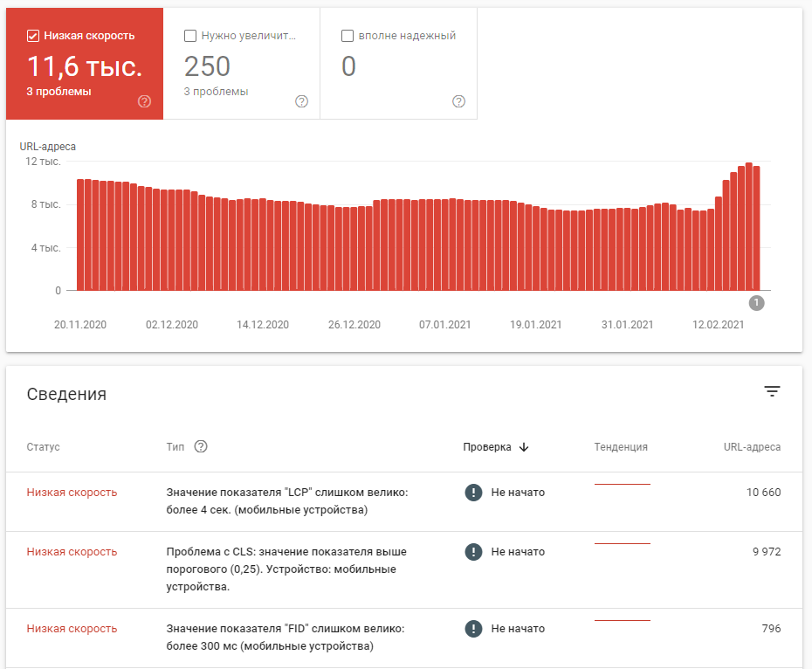Sort by the Проверка column arrow
Screen dimensions: 812x669
point(524,447)
